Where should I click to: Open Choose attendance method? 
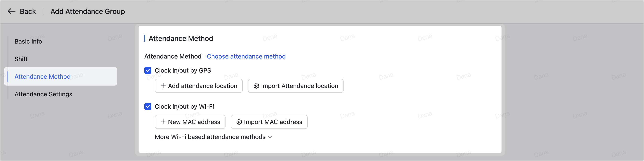246,56
